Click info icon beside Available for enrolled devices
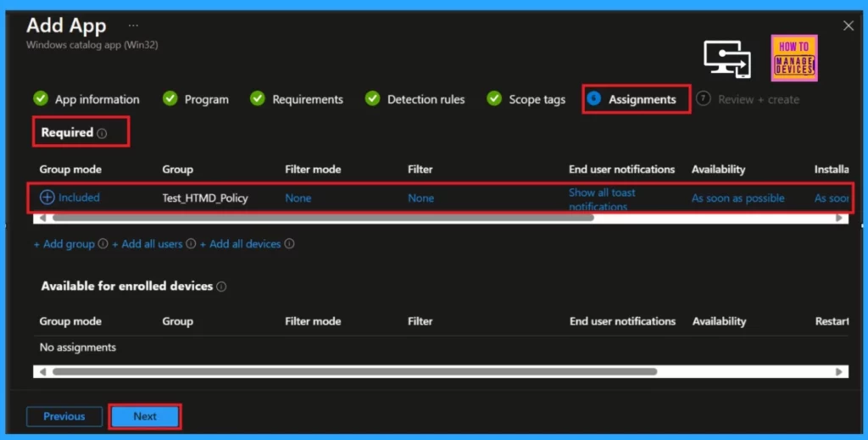This screenshot has height=440, width=868. [x=221, y=287]
